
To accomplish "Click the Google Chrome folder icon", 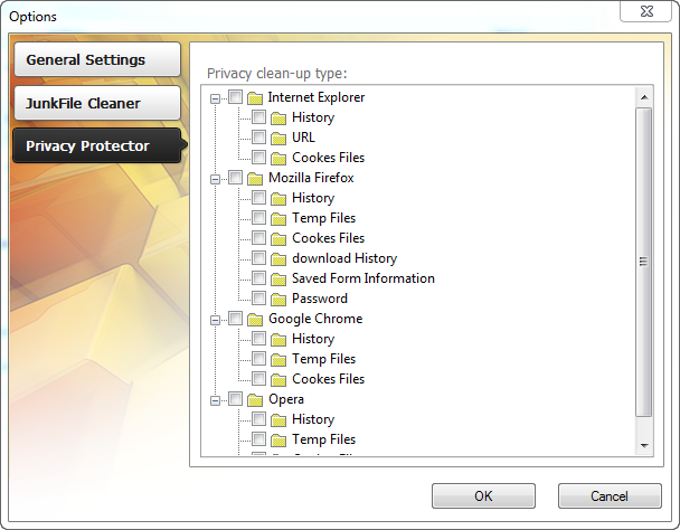I will coord(255,319).
